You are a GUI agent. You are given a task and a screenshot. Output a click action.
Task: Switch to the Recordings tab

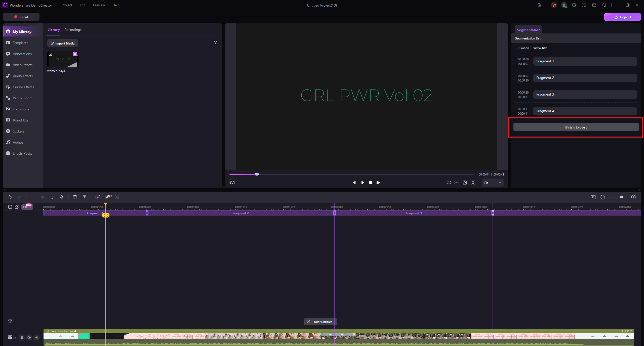[x=73, y=30]
